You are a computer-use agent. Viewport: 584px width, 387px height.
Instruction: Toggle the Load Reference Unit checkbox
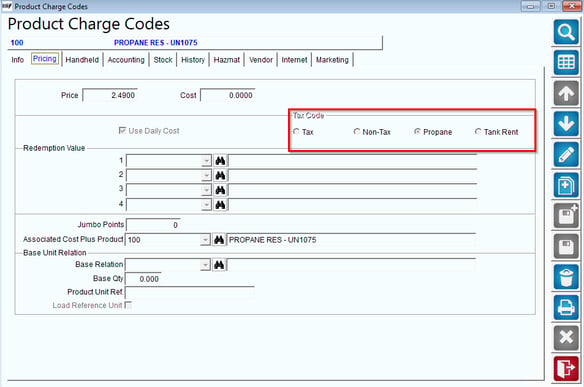(x=128, y=305)
